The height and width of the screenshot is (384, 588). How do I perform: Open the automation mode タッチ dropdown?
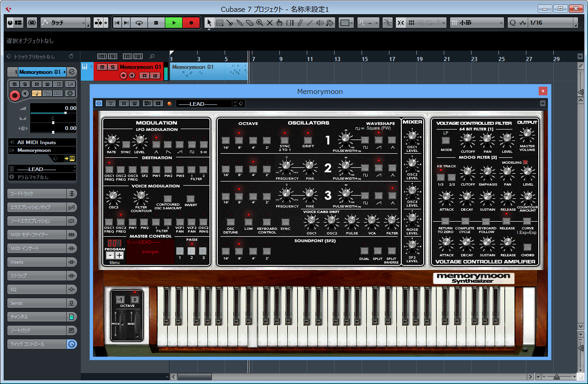click(65, 22)
